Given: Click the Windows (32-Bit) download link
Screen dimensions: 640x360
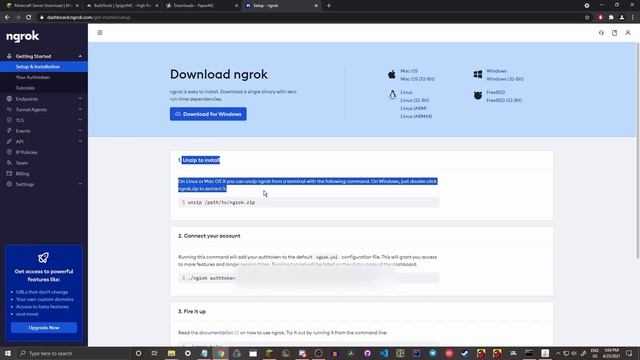Looking at the screenshot, I should (505, 79).
